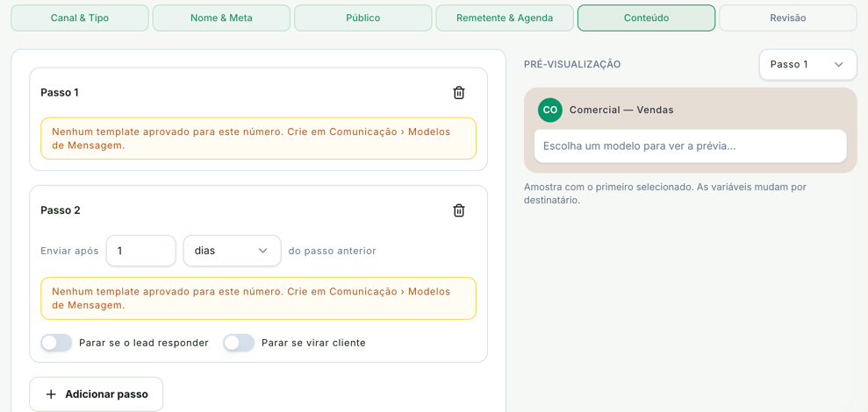The image size is (868, 412).
Task: Click the Comercial — Vendas sender name
Action: (x=621, y=110)
